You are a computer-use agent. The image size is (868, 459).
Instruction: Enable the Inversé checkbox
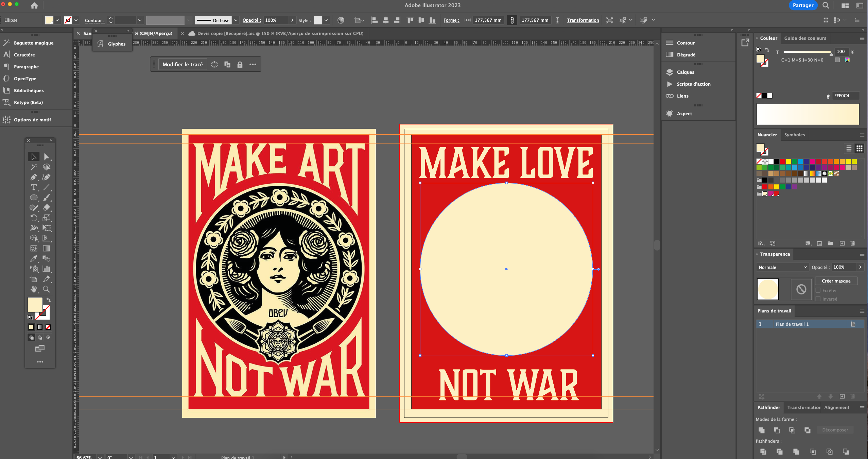click(x=818, y=299)
